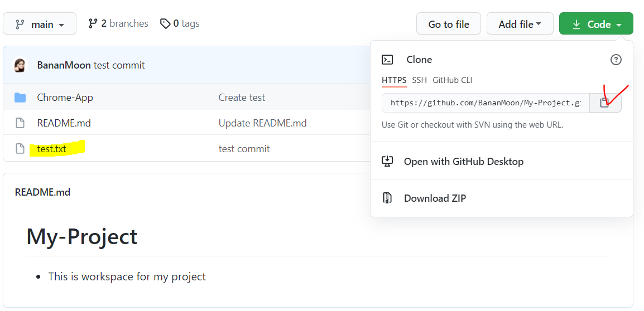644x311 pixels.
Task: Open test commit message in test.txt row
Action: 244,148
